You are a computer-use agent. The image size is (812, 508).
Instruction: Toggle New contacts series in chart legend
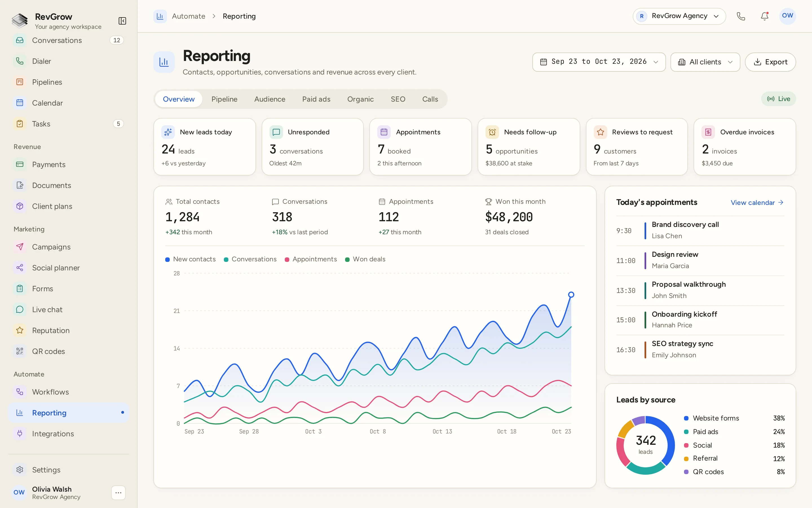191,259
